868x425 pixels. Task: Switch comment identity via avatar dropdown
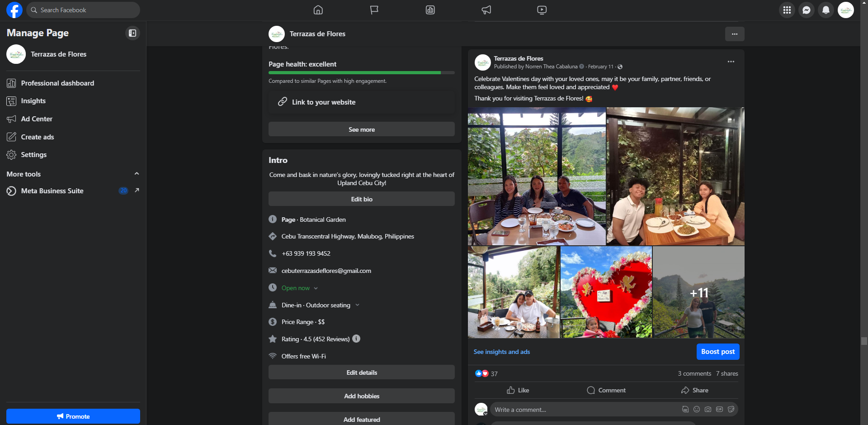[x=481, y=410]
